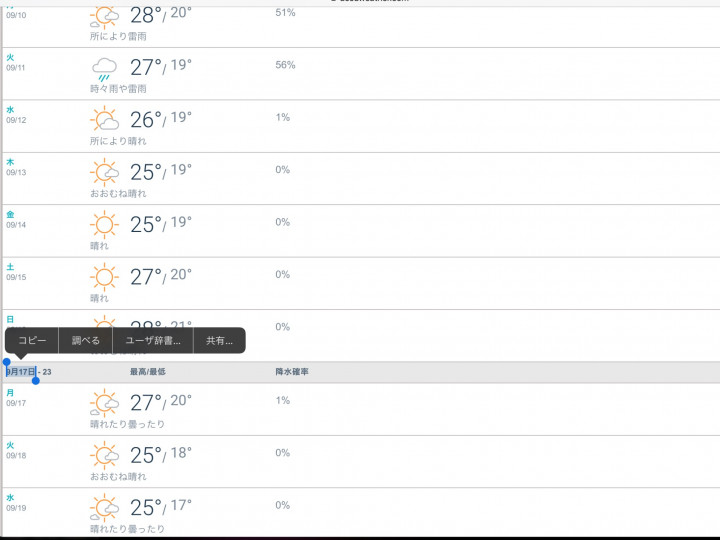Tap the rain and thunder icon for 09/11
Image resolution: width=720 pixels, height=540 pixels.
click(x=104, y=68)
